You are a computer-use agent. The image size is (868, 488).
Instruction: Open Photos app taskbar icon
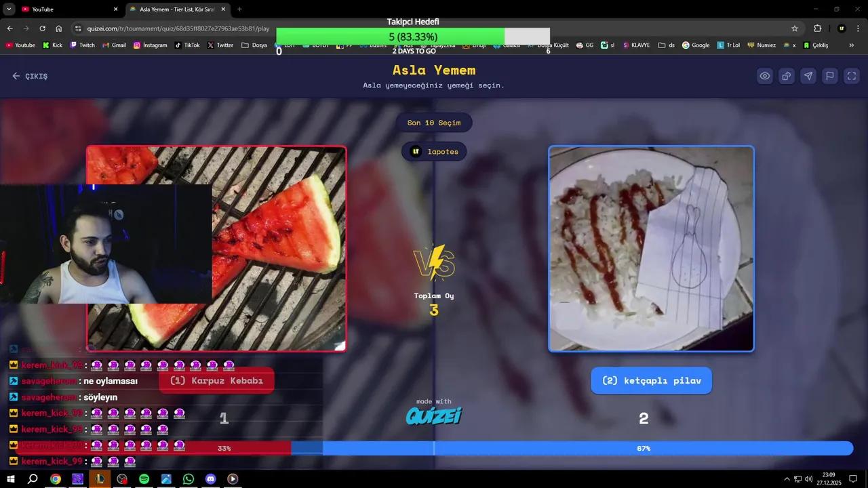coord(166,479)
